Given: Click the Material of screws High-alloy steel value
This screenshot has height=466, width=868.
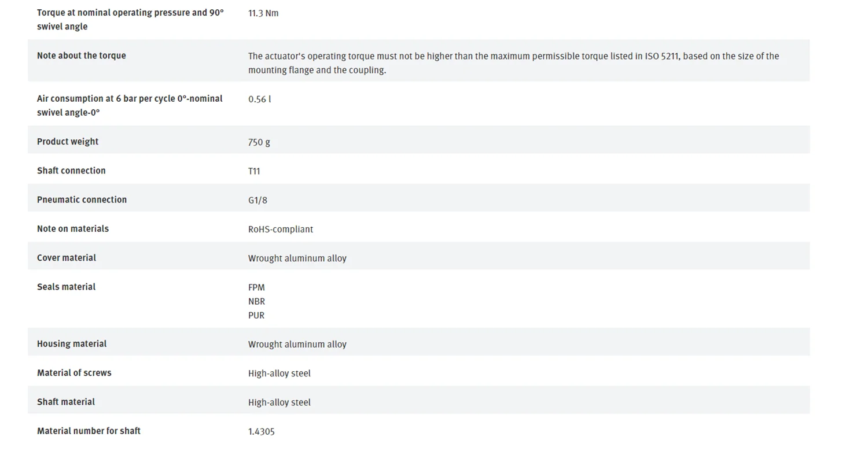Looking at the screenshot, I should (279, 373).
